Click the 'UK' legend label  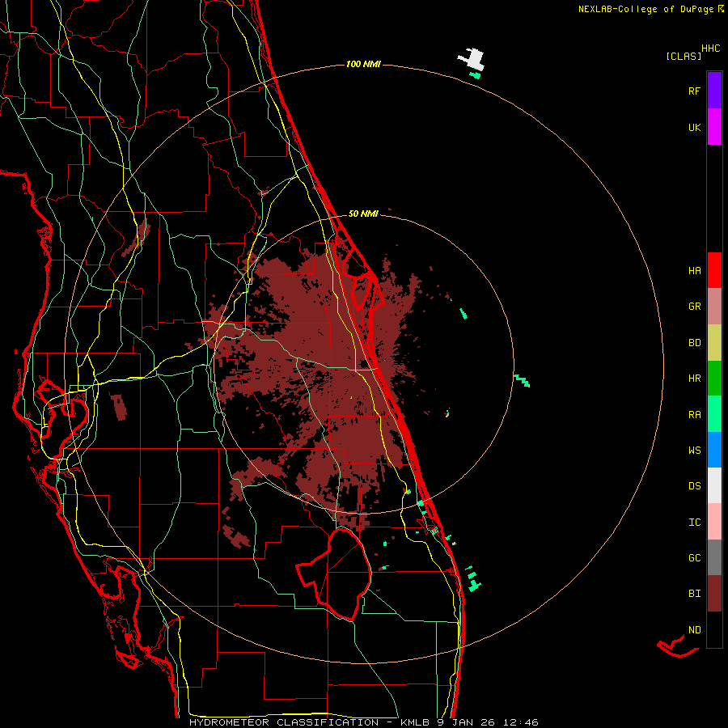click(x=695, y=127)
